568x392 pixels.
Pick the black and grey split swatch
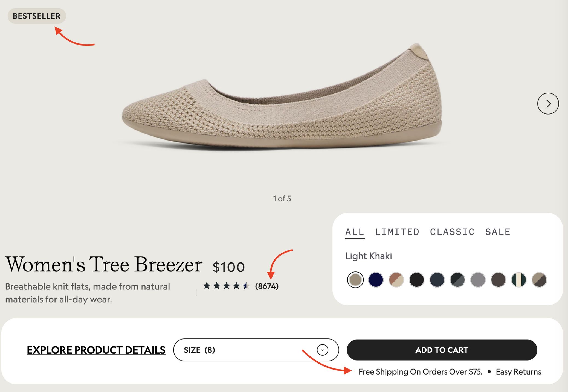[457, 280]
